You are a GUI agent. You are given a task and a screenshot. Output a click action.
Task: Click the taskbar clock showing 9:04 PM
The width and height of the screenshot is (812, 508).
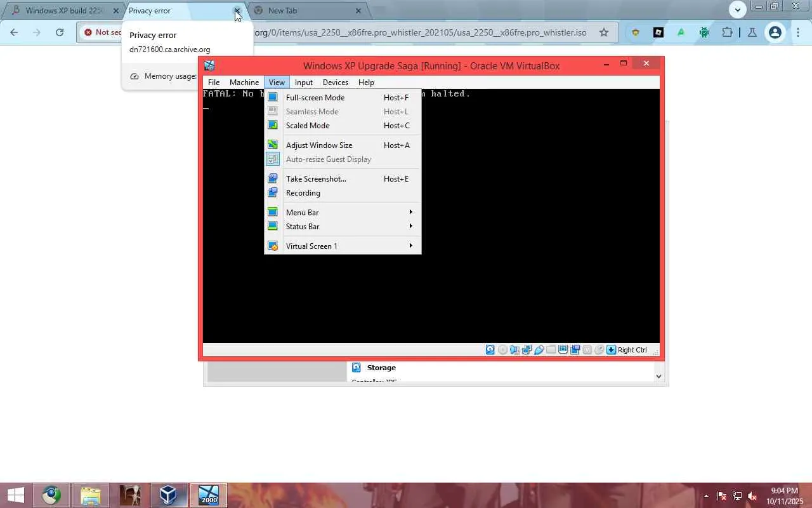[784, 496]
